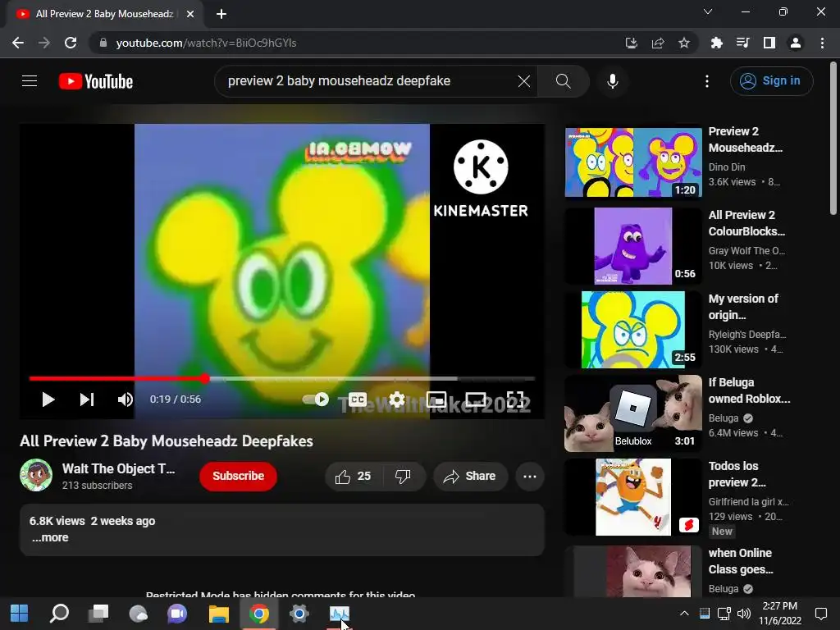Switch to theater mode
840x630 pixels.
click(476, 399)
